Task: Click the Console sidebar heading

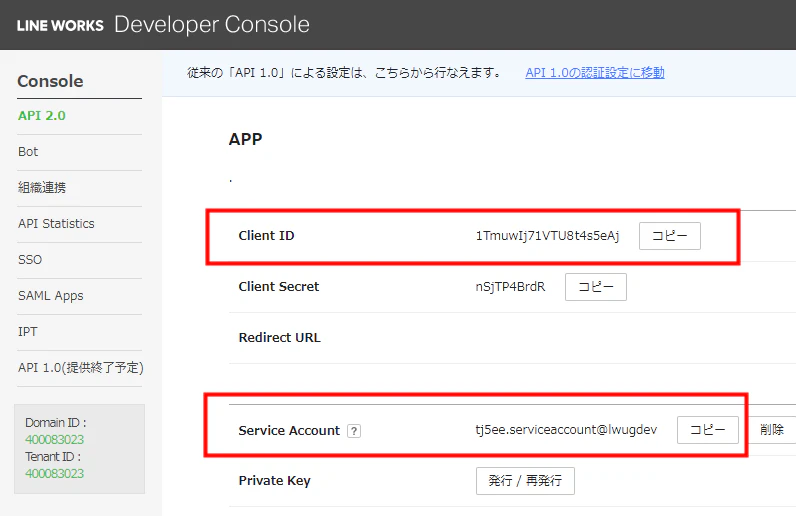Action: point(50,81)
